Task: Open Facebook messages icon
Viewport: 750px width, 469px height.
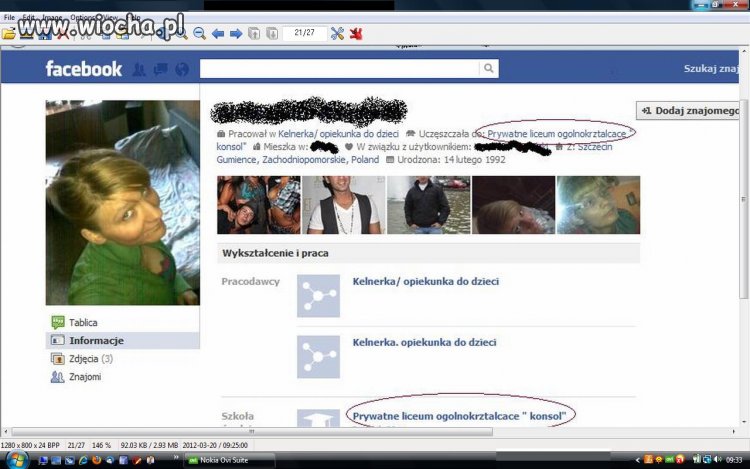Action: 160,70
